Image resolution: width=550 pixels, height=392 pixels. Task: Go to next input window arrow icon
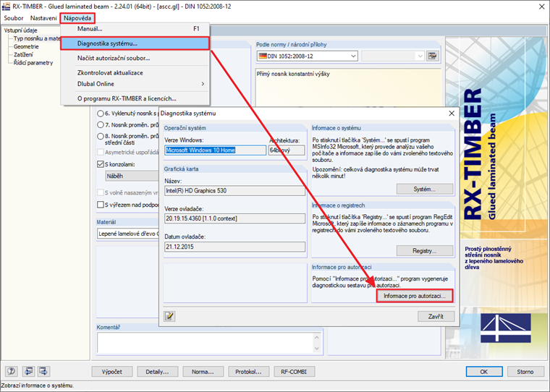pyautogui.click(x=43, y=371)
